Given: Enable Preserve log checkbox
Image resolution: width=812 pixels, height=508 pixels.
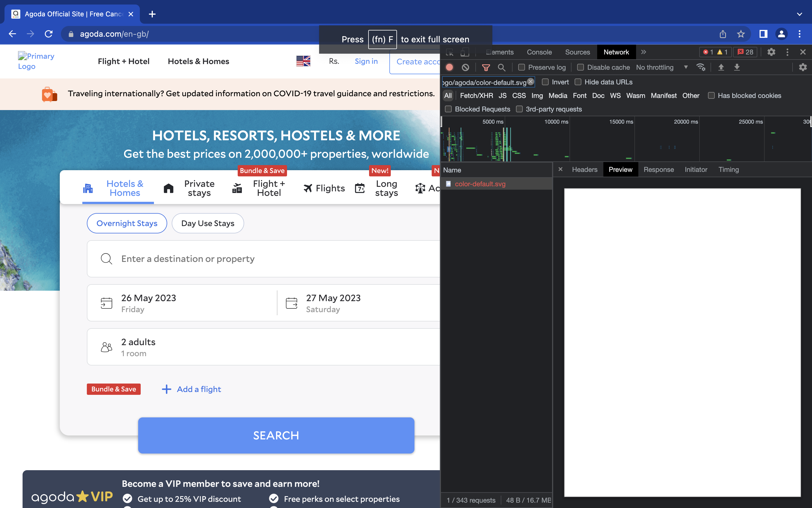Looking at the screenshot, I should coord(521,67).
